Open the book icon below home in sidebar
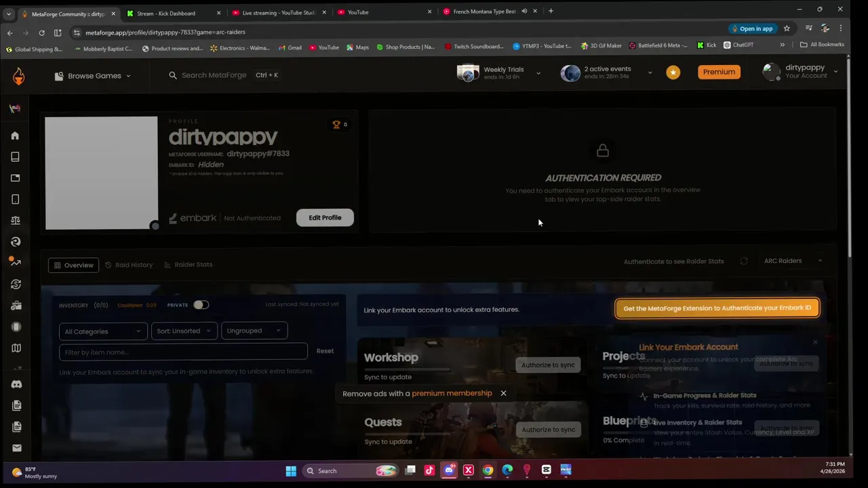 click(15, 157)
